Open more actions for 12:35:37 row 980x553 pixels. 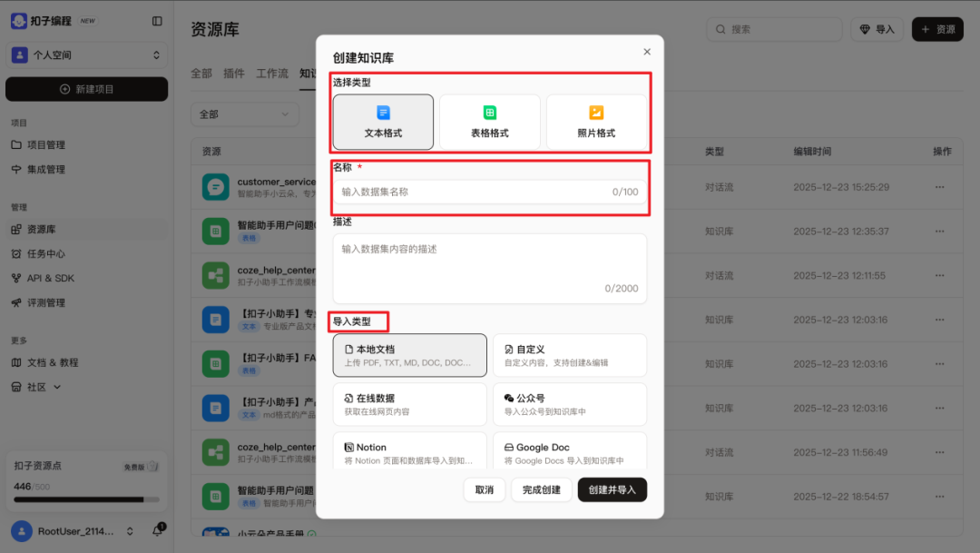[x=939, y=232]
